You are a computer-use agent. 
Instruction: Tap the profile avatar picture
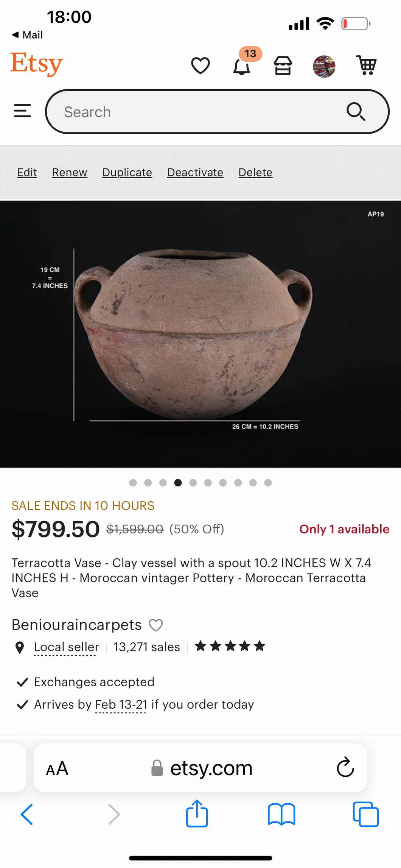(324, 66)
